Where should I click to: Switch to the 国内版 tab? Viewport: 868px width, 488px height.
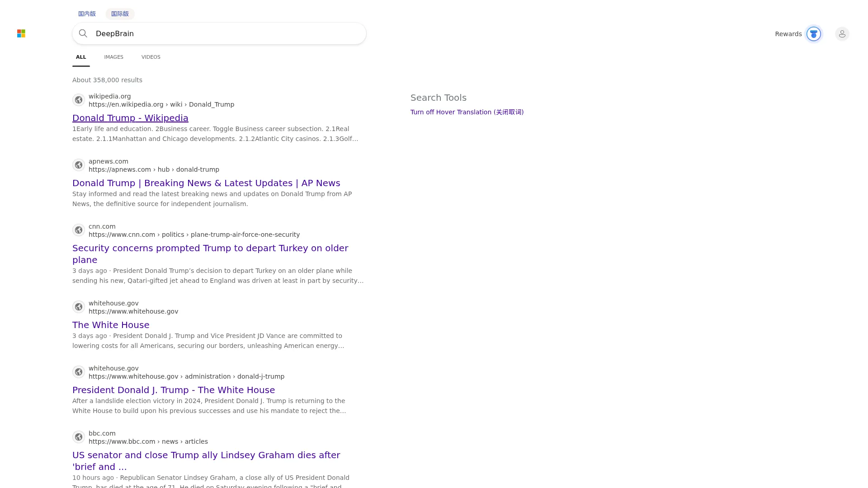[x=87, y=14]
